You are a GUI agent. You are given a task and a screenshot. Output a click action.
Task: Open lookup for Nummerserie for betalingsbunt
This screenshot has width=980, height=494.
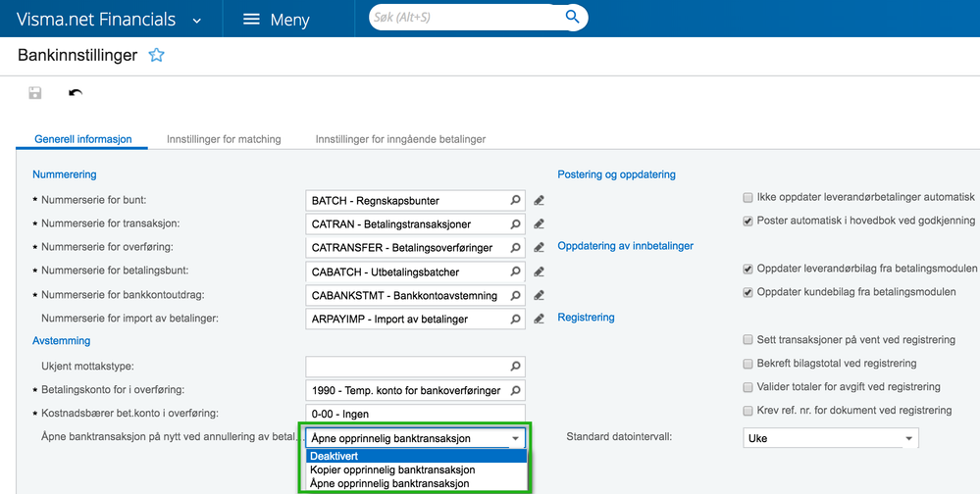pos(516,272)
